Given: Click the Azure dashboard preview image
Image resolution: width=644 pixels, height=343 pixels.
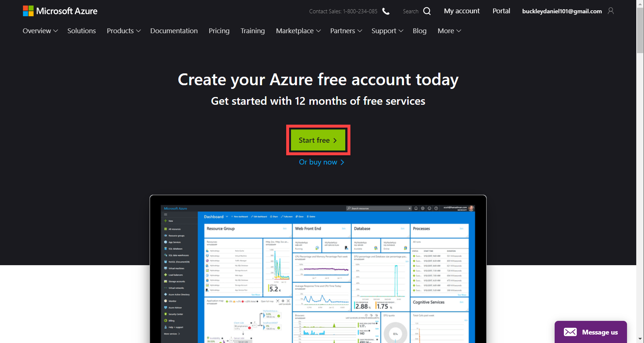Looking at the screenshot, I should coord(318,269).
